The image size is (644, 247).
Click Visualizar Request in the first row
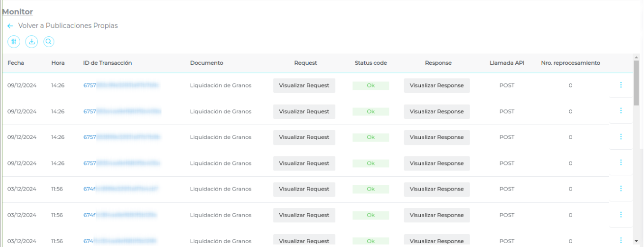coord(304,85)
